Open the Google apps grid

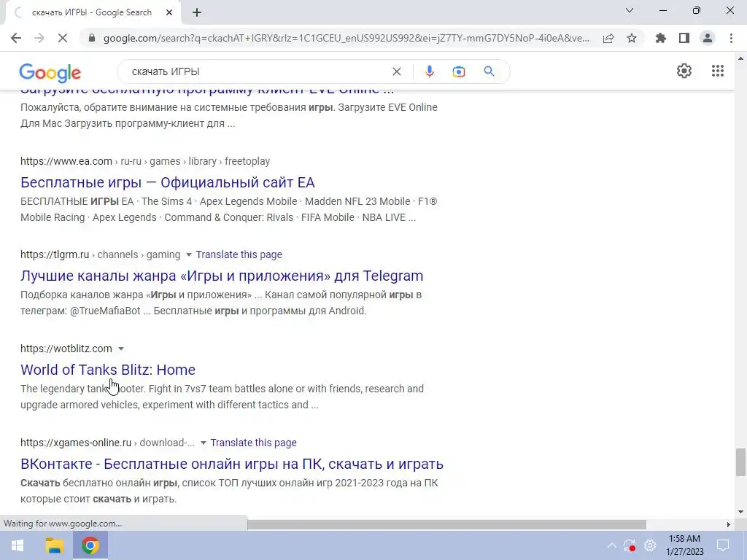(718, 71)
